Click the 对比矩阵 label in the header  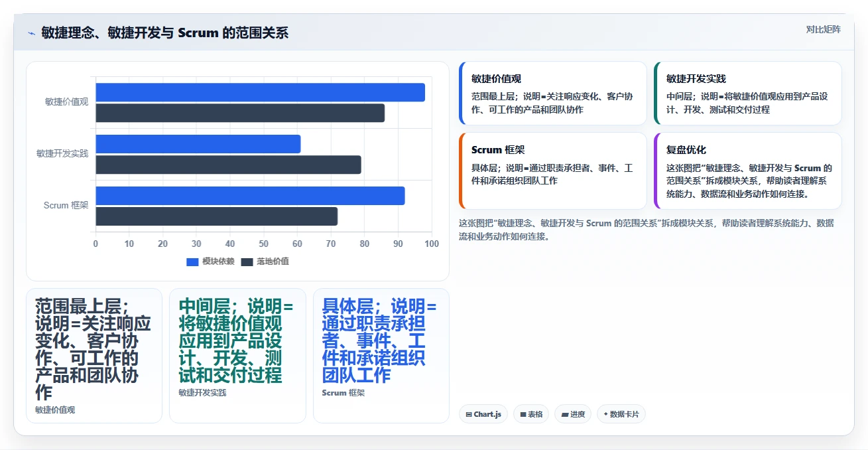click(x=823, y=29)
